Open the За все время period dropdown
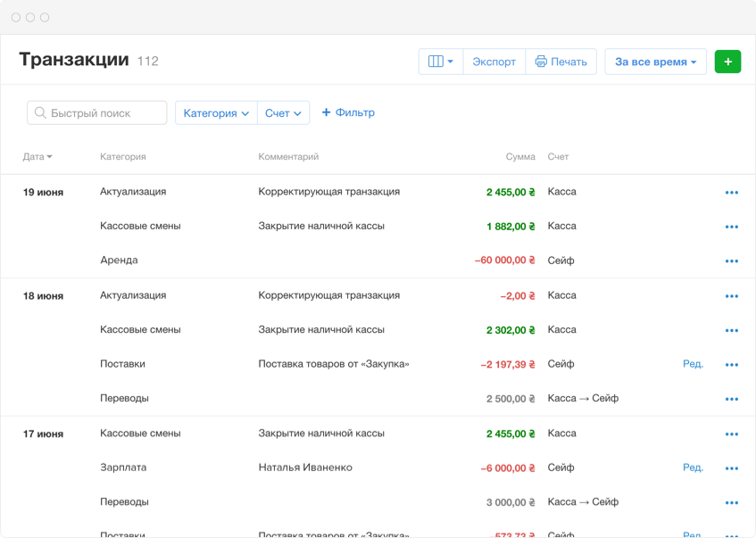This screenshot has width=756, height=538. [x=655, y=62]
